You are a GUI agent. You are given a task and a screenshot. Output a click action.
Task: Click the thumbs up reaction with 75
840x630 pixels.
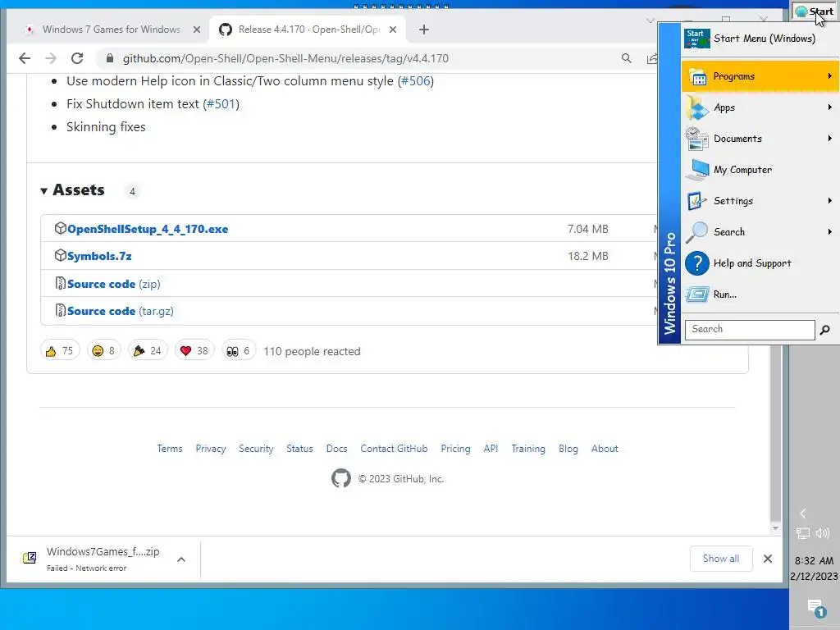click(60, 351)
